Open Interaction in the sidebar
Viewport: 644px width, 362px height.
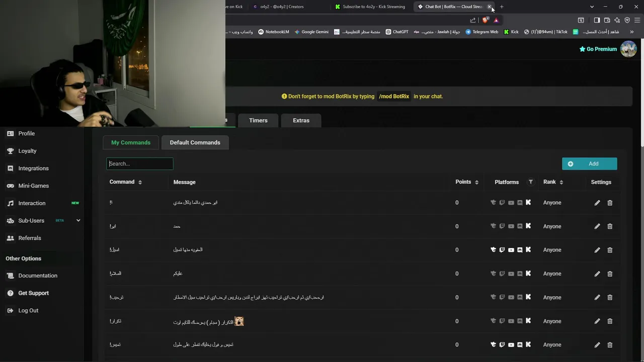pyautogui.click(x=32, y=203)
